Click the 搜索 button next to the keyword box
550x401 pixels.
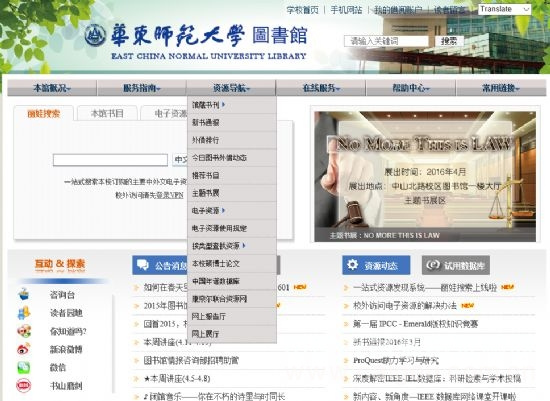pos(449,41)
